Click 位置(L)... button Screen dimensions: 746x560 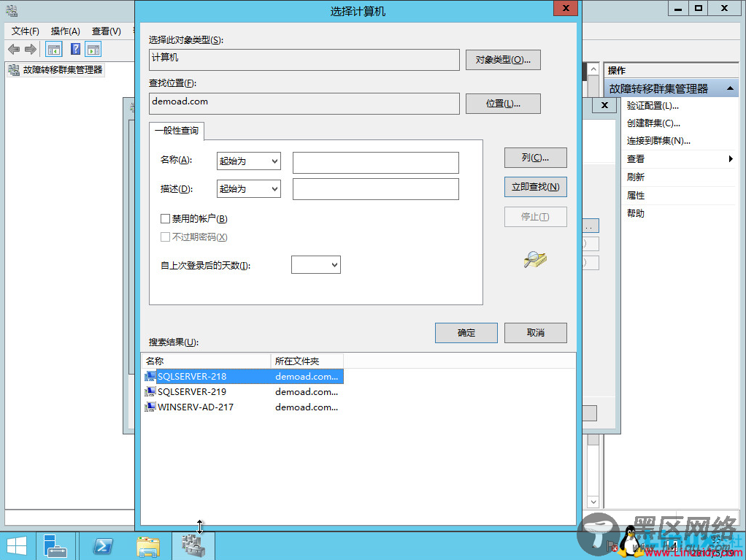pyautogui.click(x=503, y=104)
